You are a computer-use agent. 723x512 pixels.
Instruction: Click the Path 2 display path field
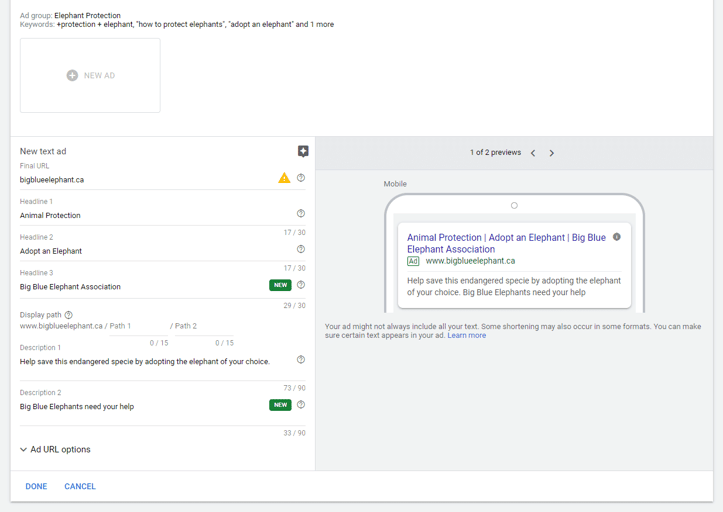[x=200, y=326]
